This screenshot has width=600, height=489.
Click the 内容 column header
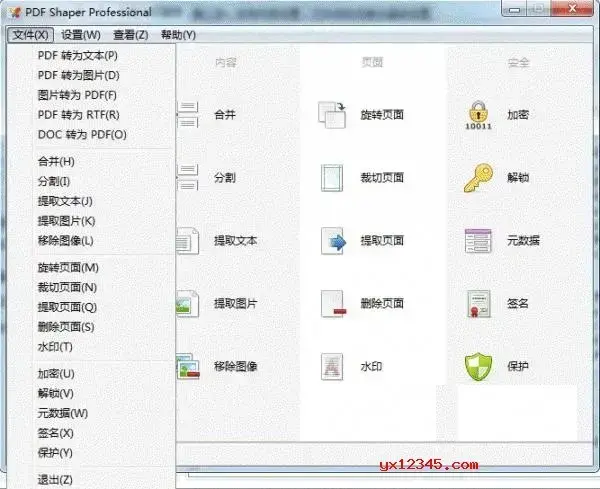[x=226, y=62]
